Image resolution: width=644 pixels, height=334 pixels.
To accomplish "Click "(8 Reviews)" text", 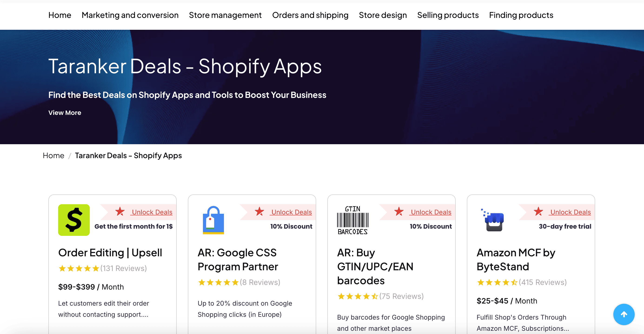I will (x=260, y=282).
